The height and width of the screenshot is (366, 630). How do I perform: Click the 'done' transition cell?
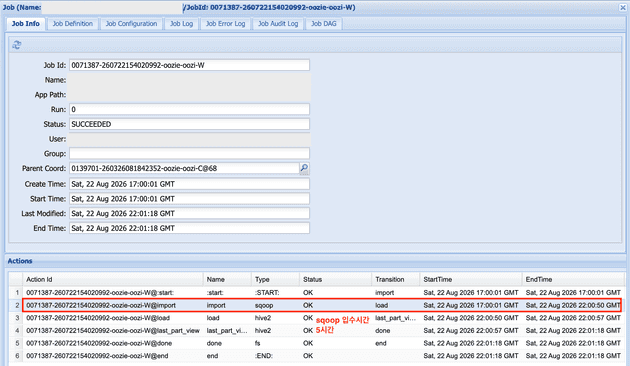[x=382, y=331]
